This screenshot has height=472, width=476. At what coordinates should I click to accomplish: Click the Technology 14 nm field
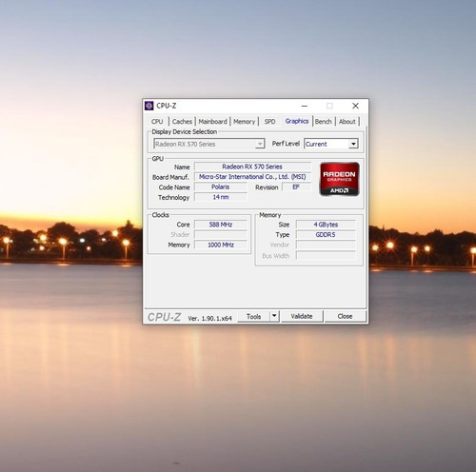point(221,197)
